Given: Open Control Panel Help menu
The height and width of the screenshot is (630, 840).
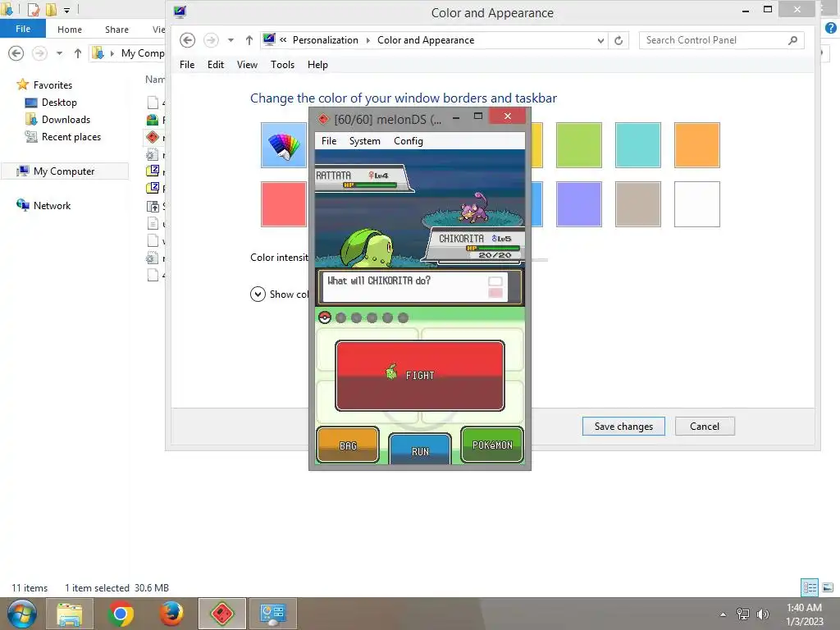Looking at the screenshot, I should 317,65.
